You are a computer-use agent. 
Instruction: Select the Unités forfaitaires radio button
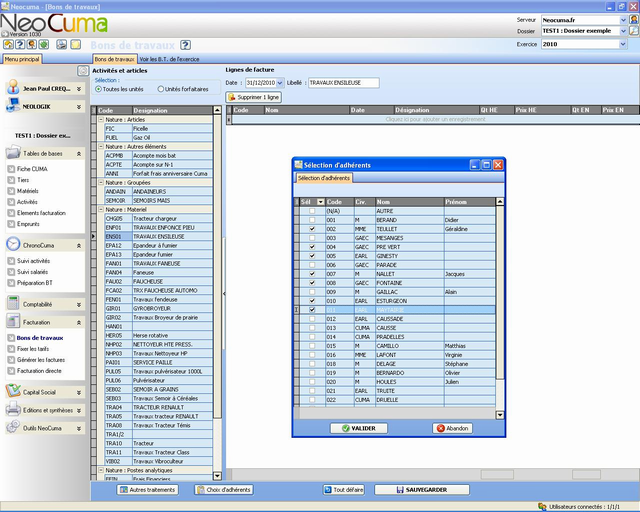(x=160, y=89)
